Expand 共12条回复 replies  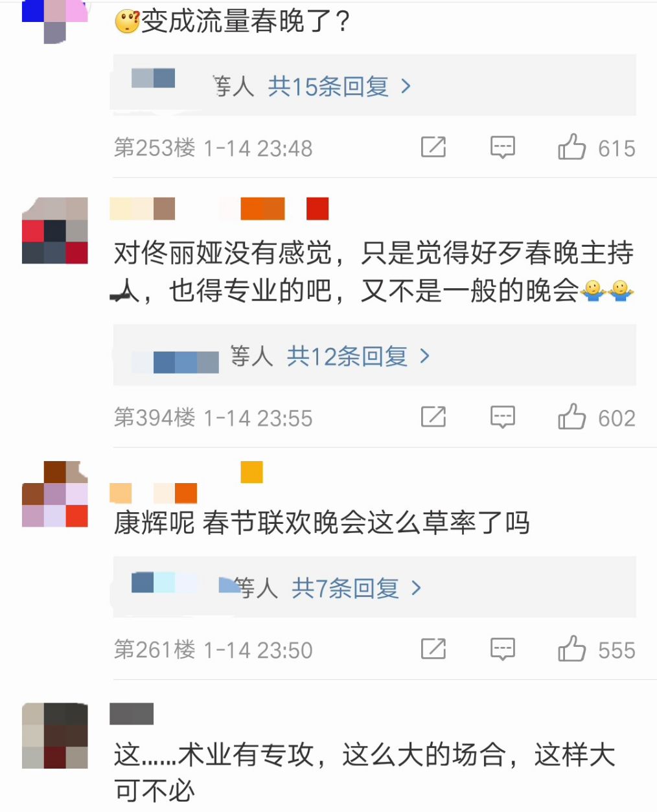[358, 355]
